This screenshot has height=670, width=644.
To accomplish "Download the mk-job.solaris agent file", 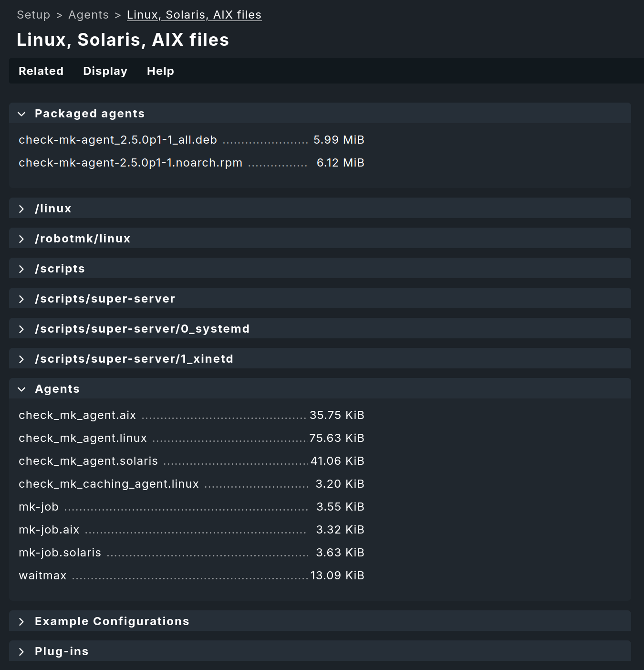I will click(x=59, y=553).
